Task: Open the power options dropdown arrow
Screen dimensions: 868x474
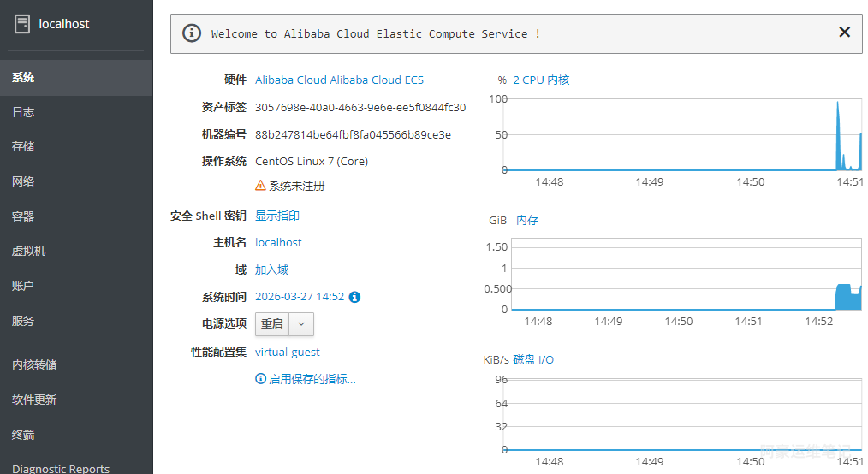Action: point(301,324)
